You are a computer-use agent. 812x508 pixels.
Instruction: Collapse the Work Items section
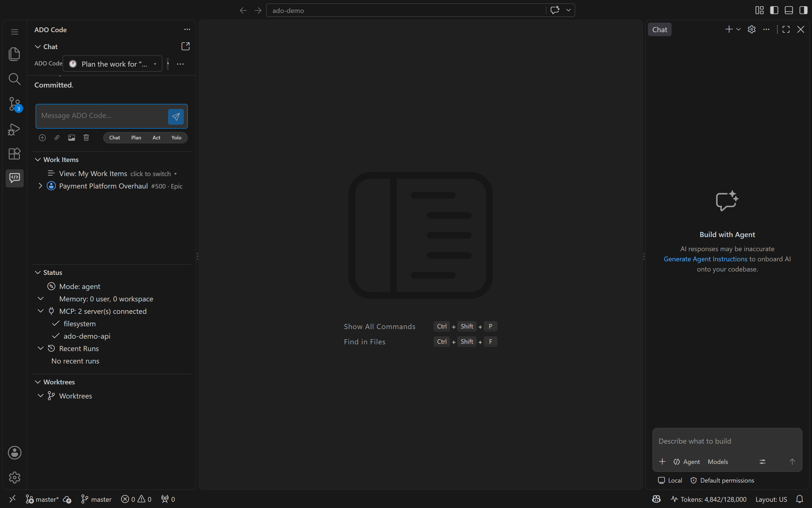tap(38, 159)
